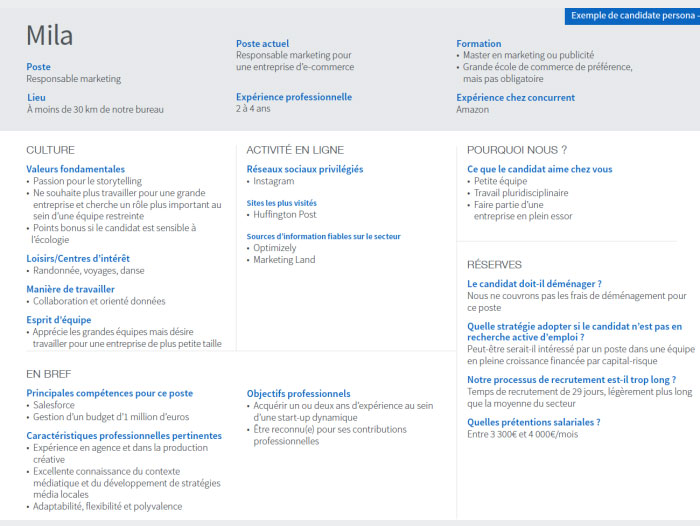Image resolution: width=700 pixels, height=526 pixels.
Task: Click the 'Objectifs professionnels' heading
Action: [x=299, y=394]
